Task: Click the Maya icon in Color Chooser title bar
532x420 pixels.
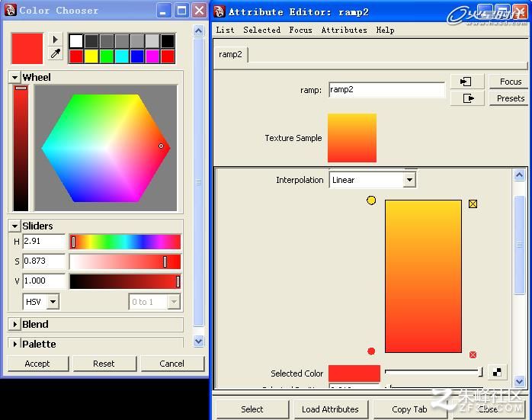Action: [x=11, y=10]
